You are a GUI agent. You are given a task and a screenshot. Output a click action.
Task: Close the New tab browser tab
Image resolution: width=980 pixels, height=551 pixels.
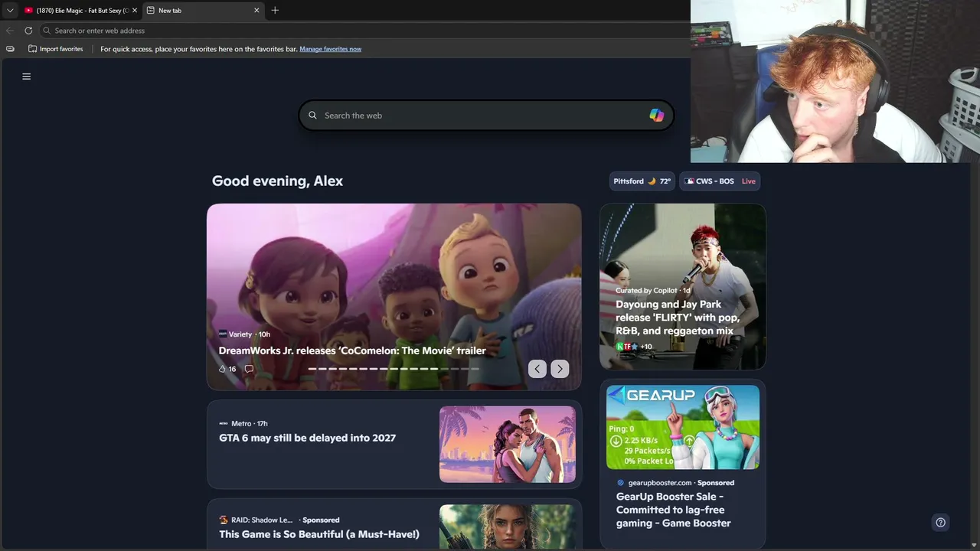click(x=256, y=11)
